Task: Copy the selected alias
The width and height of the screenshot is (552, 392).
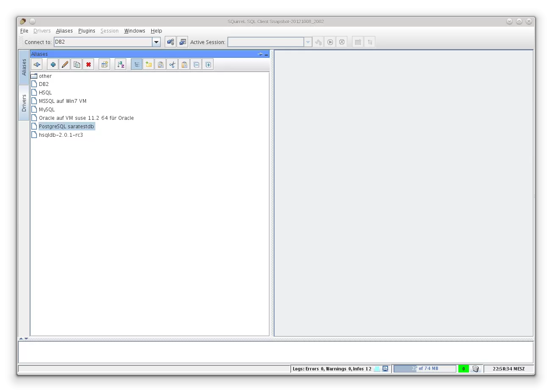Action: [x=77, y=64]
